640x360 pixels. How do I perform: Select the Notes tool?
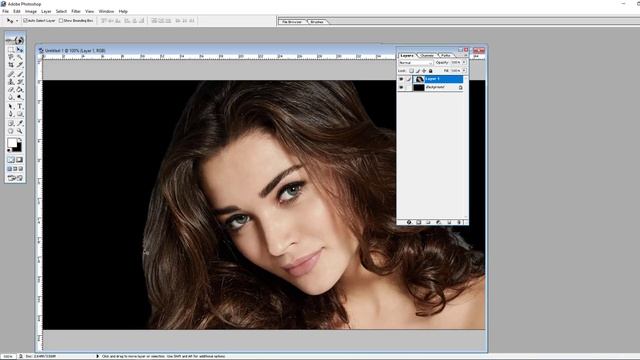11,123
